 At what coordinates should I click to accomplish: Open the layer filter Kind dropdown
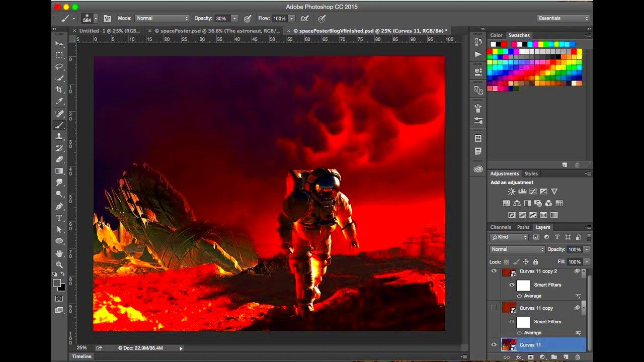pyautogui.click(x=510, y=237)
